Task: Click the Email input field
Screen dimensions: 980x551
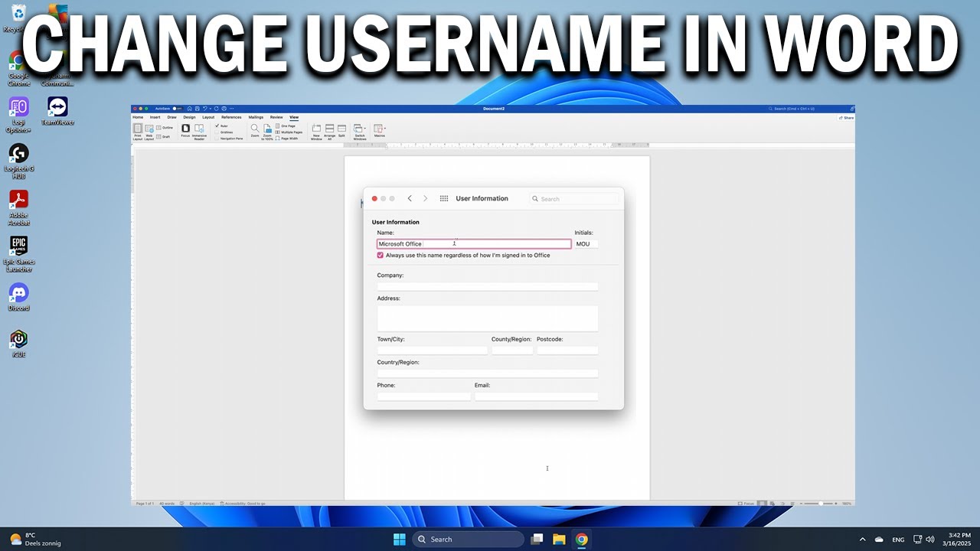Action: pos(536,396)
